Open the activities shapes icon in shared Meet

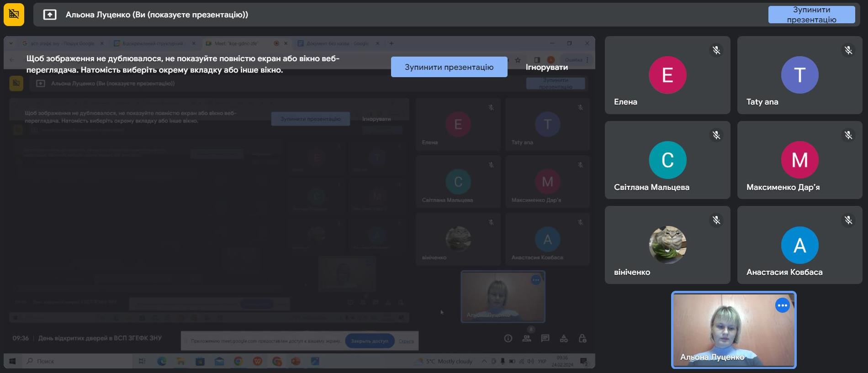(564, 338)
